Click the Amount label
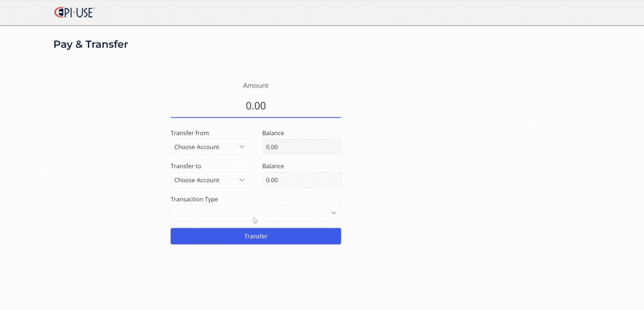 (255, 85)
